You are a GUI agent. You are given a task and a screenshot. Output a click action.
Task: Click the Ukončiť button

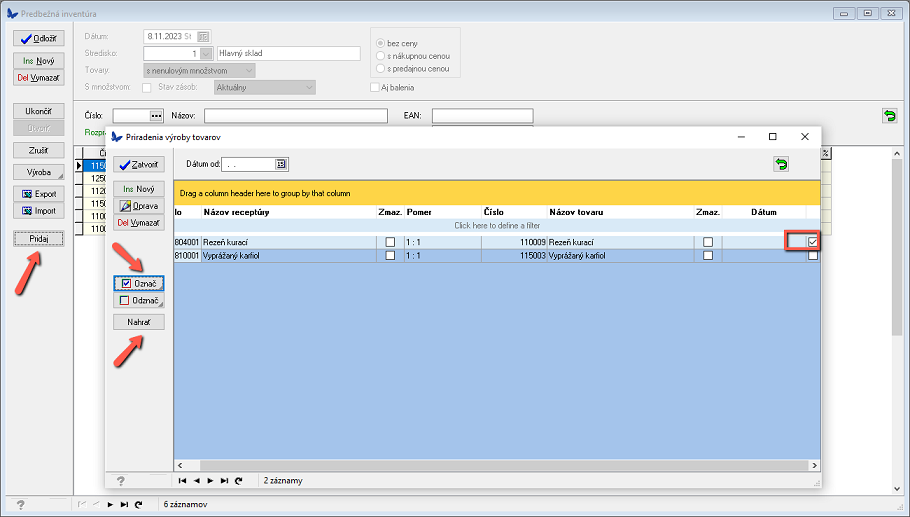(39, 111)
